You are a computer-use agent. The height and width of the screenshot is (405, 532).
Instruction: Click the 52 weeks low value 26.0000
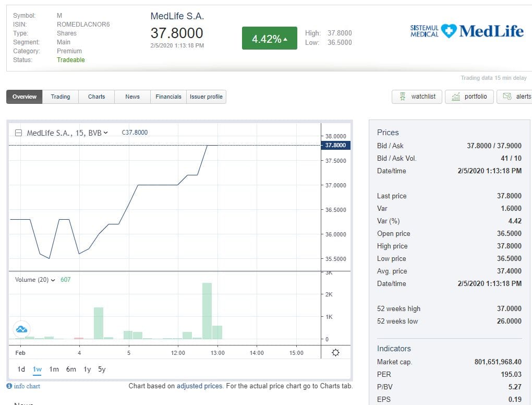tap(509, 321)
